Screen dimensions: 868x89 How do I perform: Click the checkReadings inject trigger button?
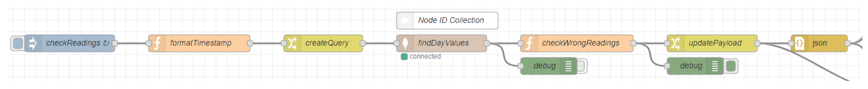pyautogui.click(x=18, y=43)
